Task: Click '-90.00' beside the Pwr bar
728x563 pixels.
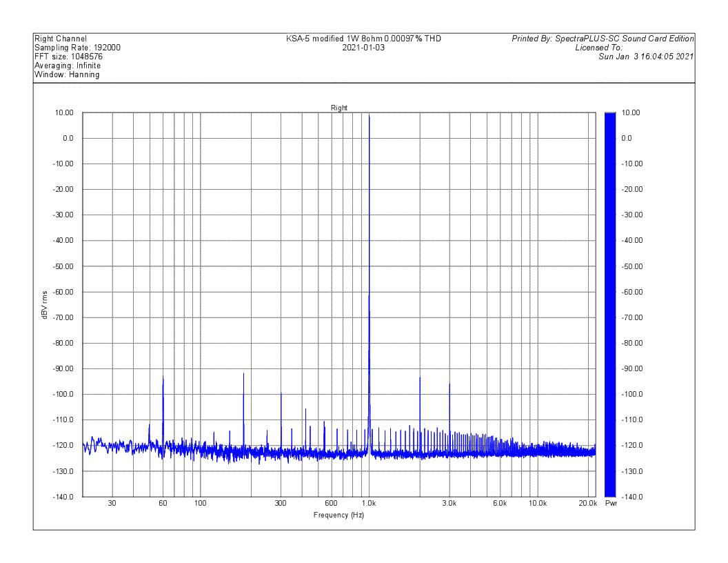Action: coord(632,368)
